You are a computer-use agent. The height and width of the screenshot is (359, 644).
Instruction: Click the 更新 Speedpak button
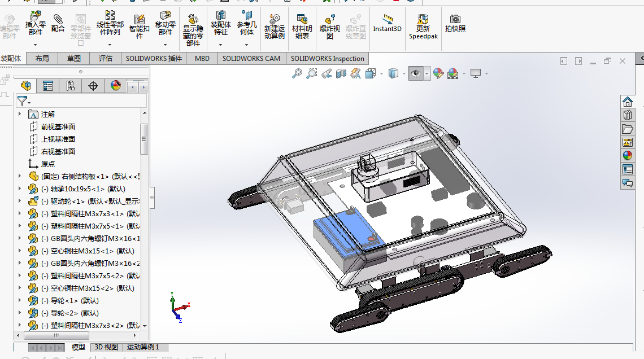[x=424, y=27]
